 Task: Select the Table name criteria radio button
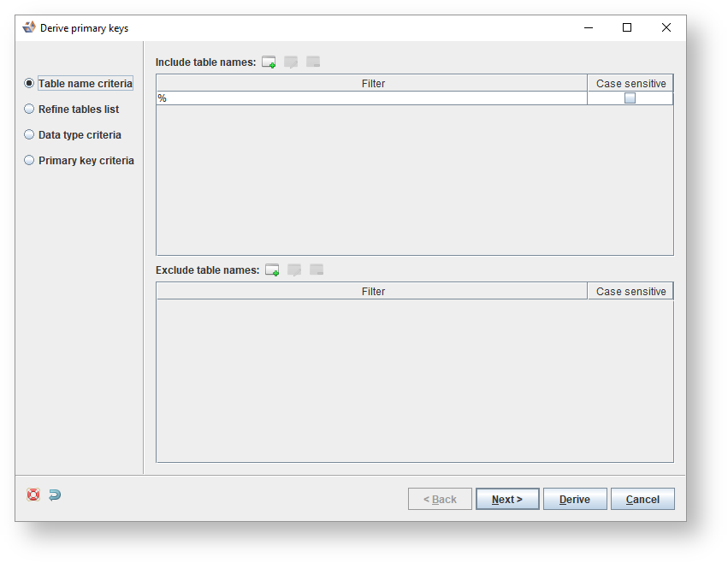coord(29,83)
